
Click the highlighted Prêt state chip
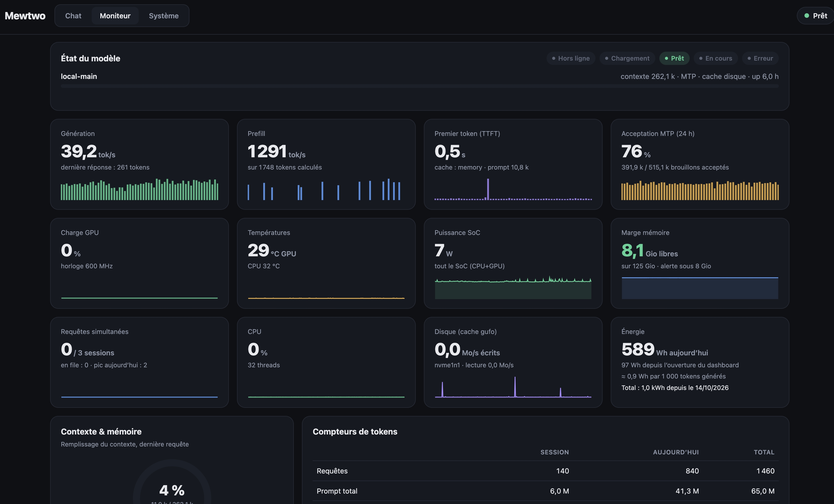(x=674, y=58)
